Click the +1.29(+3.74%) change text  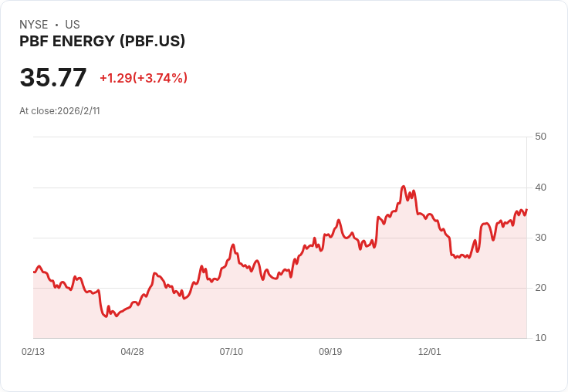144,78
